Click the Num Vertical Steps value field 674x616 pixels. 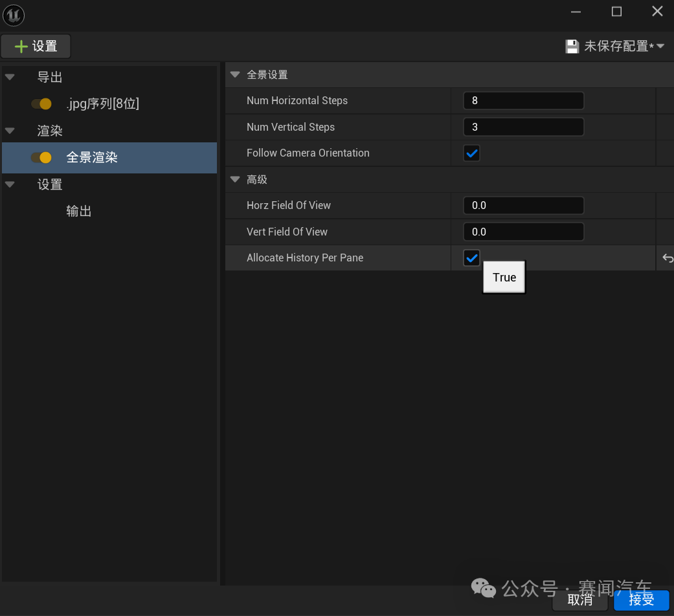click(523, 127)
